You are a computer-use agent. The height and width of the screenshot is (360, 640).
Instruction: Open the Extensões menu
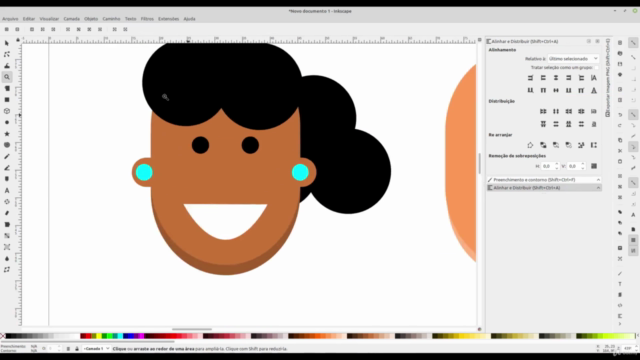[x=169, y=19]
